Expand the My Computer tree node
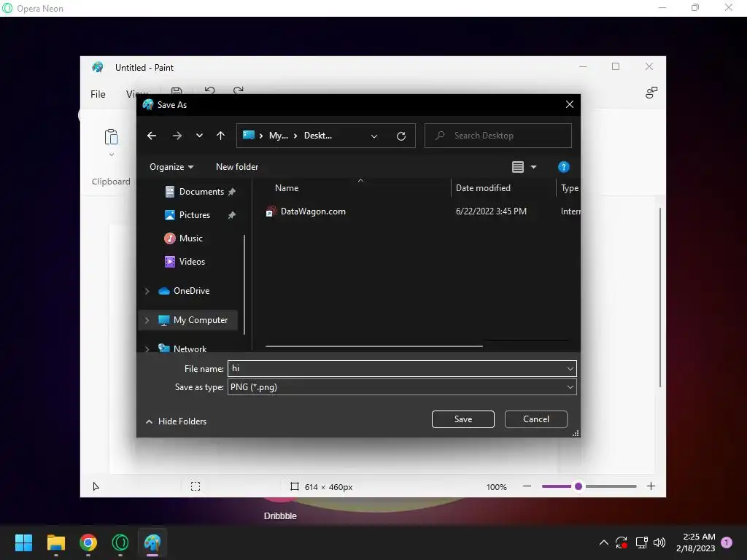The height and width of the screenshot is (560, 747). (x=147, y=320)
